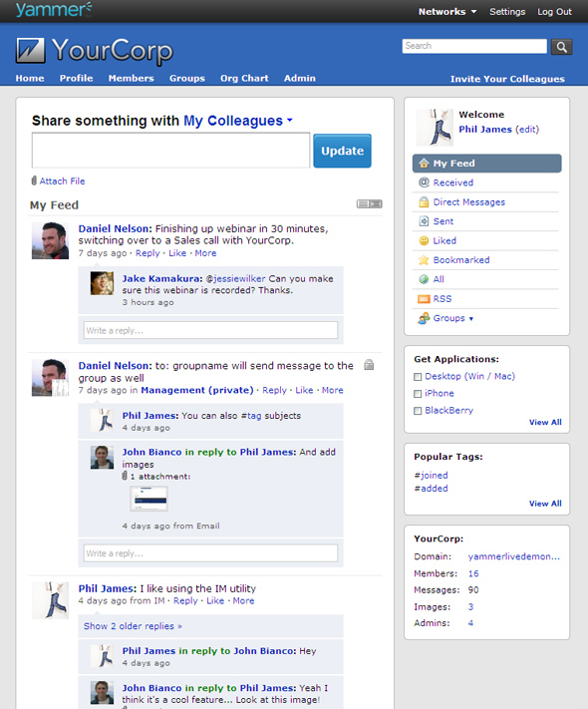
Task: Click the Sent icon in sidebar
Action: click(424, 221)
